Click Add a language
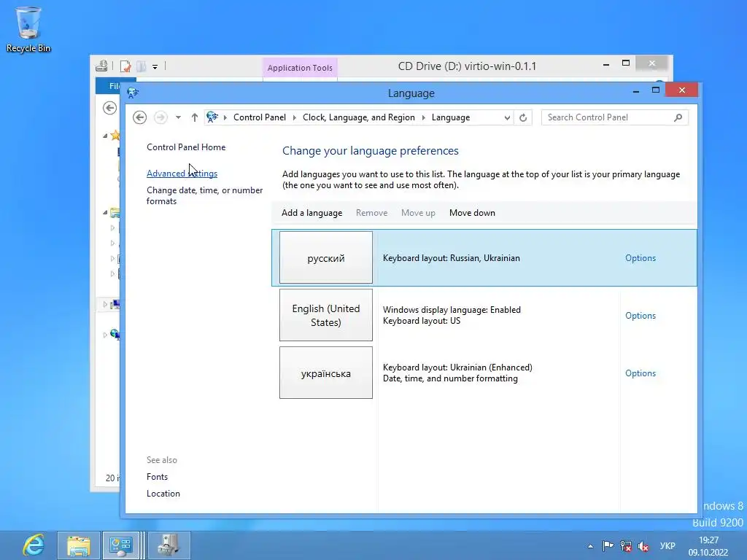This screenshot has height=560, width=747. [x=311, y=213]
